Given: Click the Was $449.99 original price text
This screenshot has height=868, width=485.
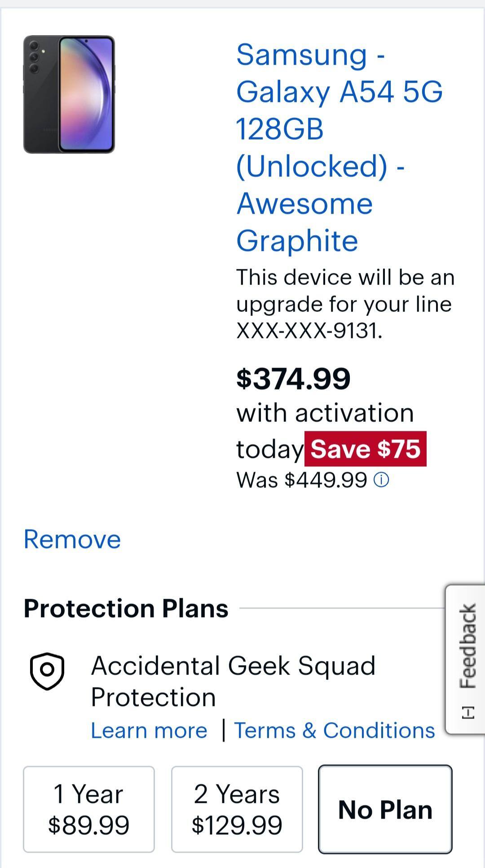Looking at the screenshot, I should pos(302,480).
